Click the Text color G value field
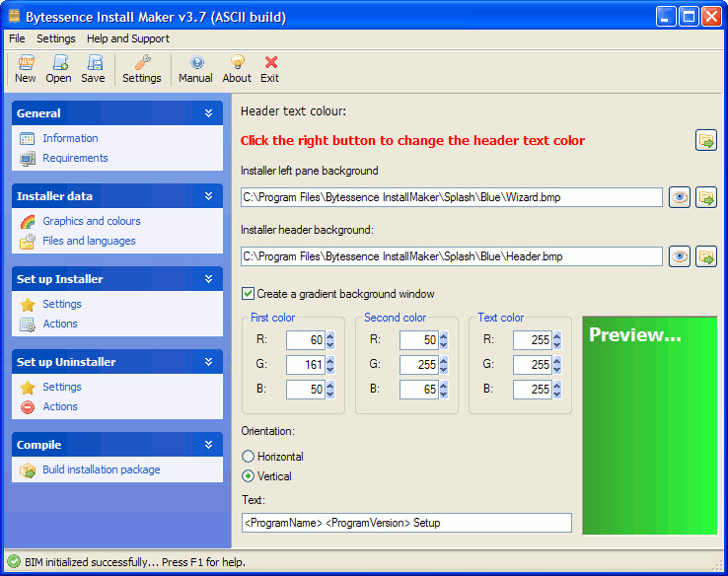 (533, 365)
